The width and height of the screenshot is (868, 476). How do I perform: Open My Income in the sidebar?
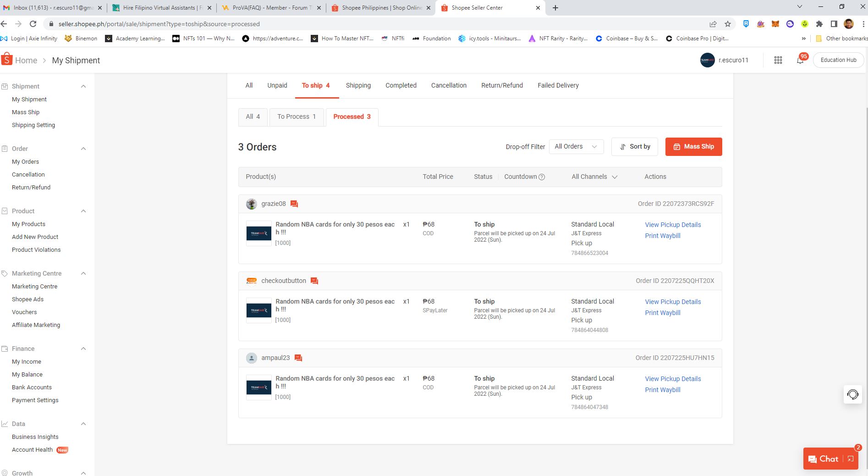pos(27,362)
